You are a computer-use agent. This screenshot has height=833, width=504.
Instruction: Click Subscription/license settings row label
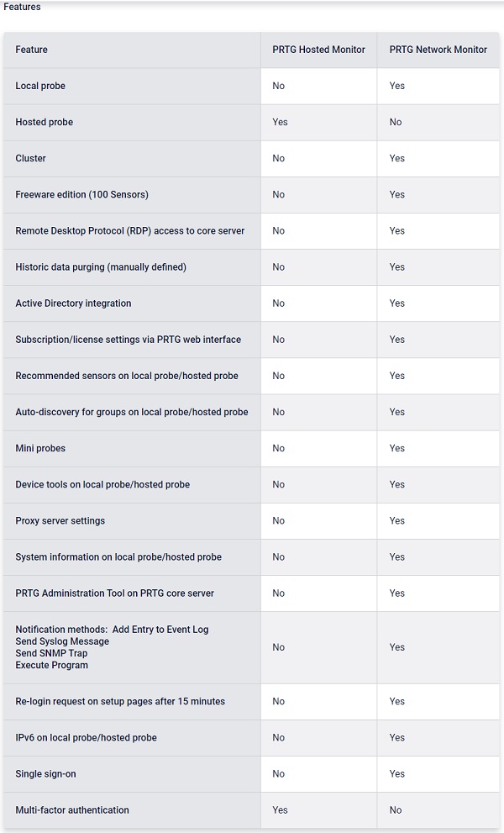(x=128, y=340)
